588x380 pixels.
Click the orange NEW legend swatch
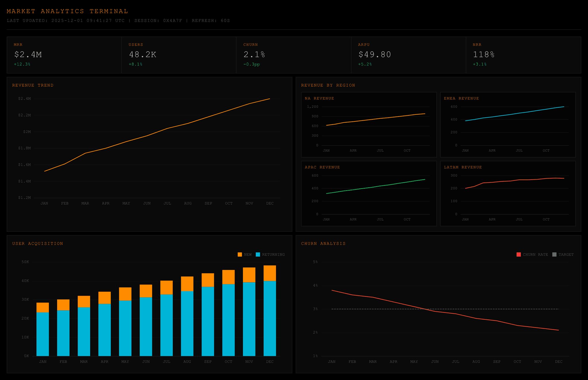click(x=240, y=255)
